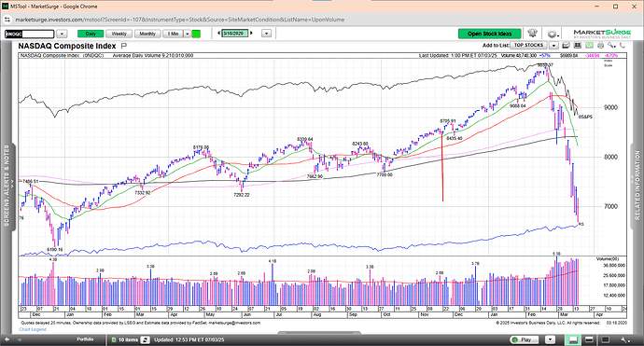The width and height of the screenshot is (644, 346).
Task: Click the data table view icon
Action: pos(578,46)
